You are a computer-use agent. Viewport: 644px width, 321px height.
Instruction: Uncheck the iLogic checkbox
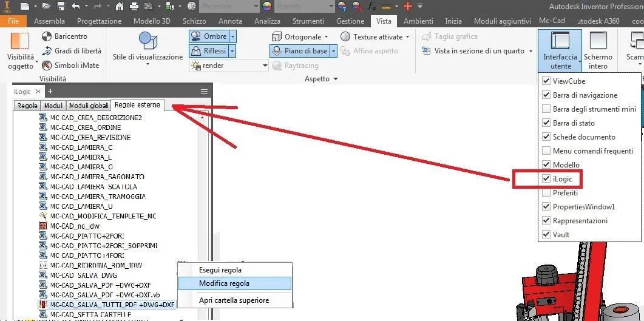(x=546, y=178)
